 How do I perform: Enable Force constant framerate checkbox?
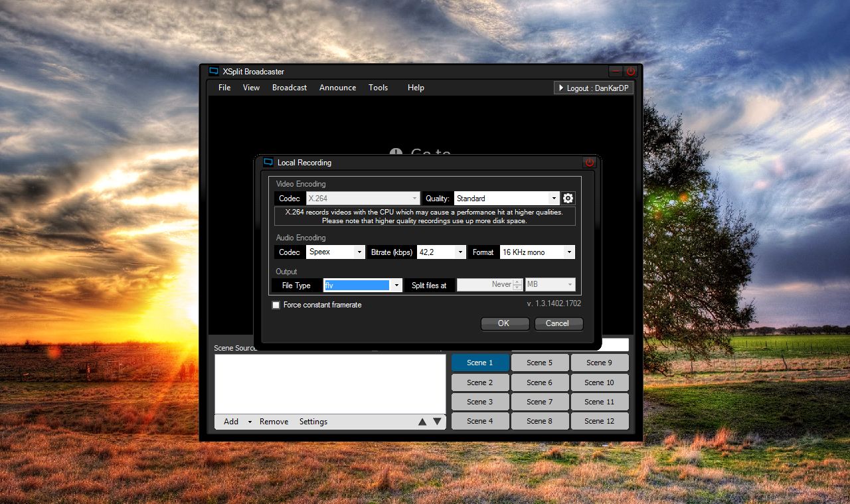point(276,305)
